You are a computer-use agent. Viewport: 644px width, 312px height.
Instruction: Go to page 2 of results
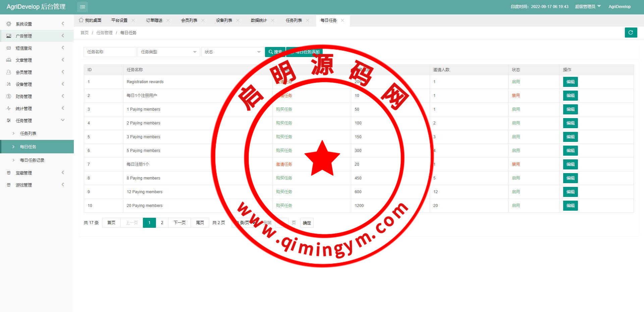162,223
